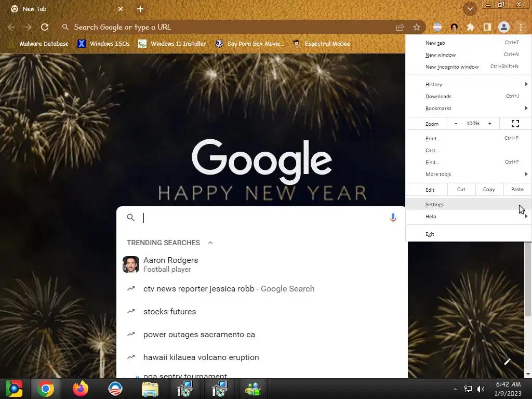Screen dimensions: 532x399
Task: Click the volume speaker tray icon
Action: tap(481, 389)
